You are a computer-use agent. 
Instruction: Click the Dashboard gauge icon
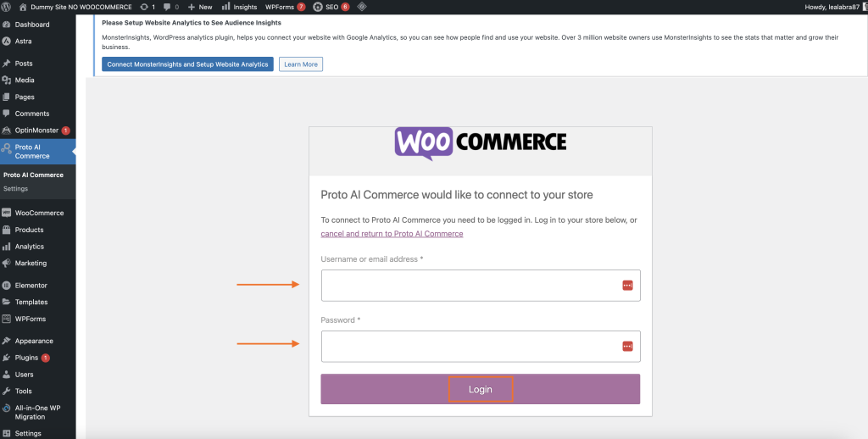coord(6,25)
